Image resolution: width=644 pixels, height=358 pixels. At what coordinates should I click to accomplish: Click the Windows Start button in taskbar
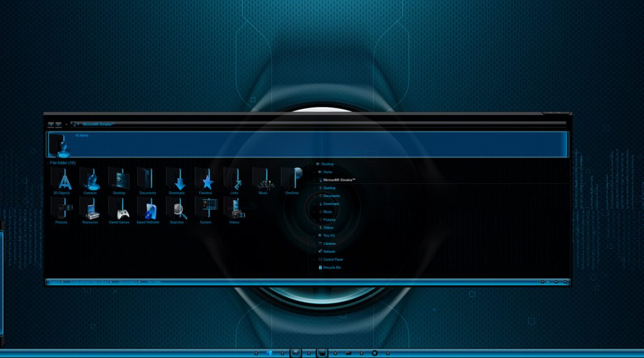click(270, 352)
